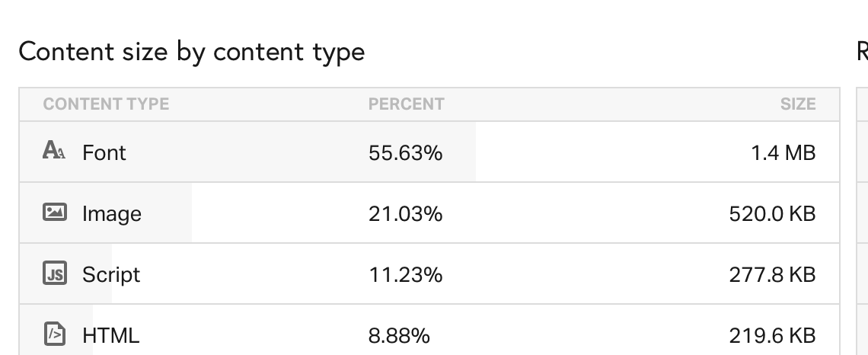Click the HTML file icon

pos(54,334)
